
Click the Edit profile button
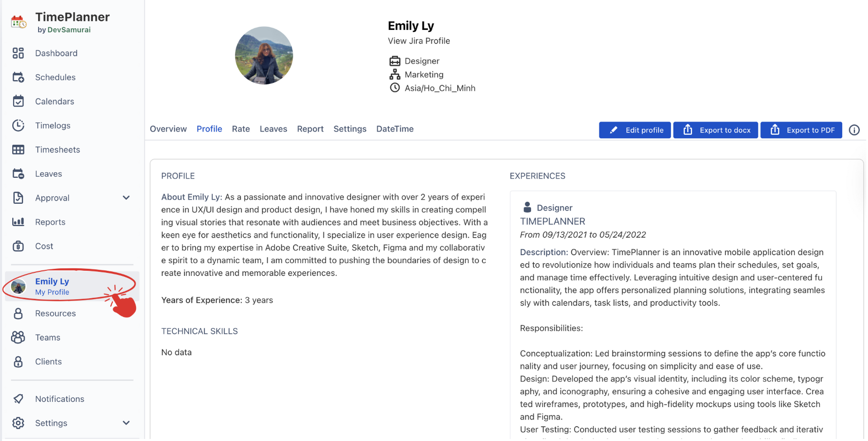(635, 130)
